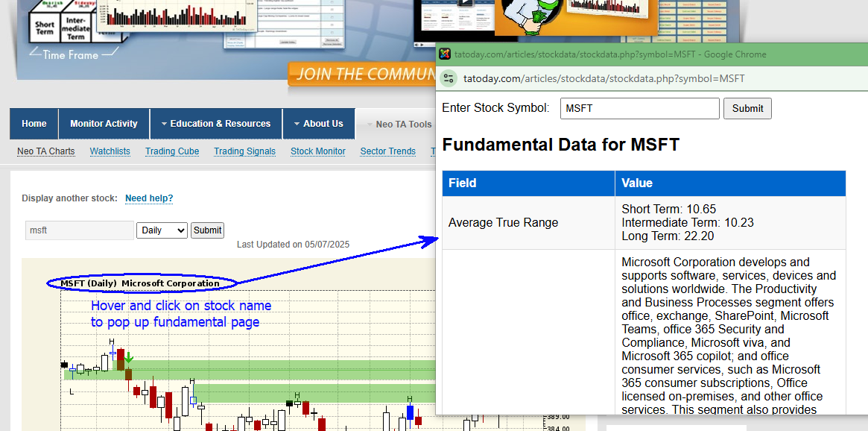Viewport: 868px width, 431px height.
Task: Click the bar chart thumbnail in banner
Action: [x=177, y=16]
